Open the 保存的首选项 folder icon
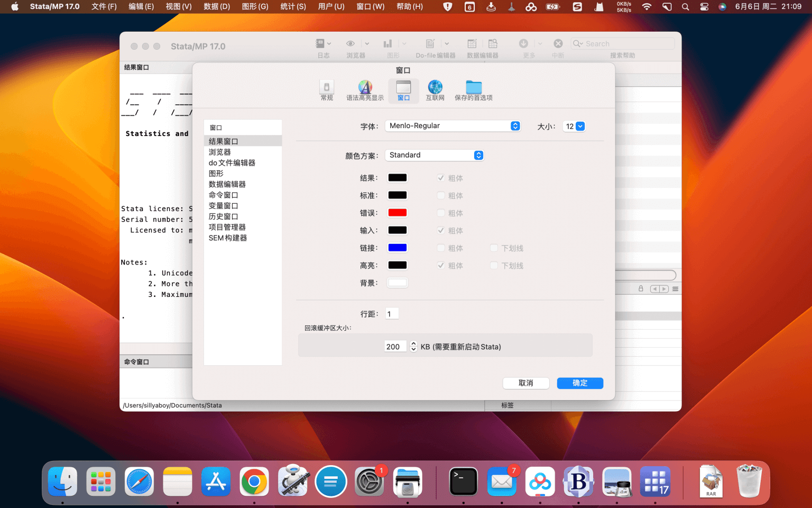Screen dimensions: 812x508 (x=473, y=90)
